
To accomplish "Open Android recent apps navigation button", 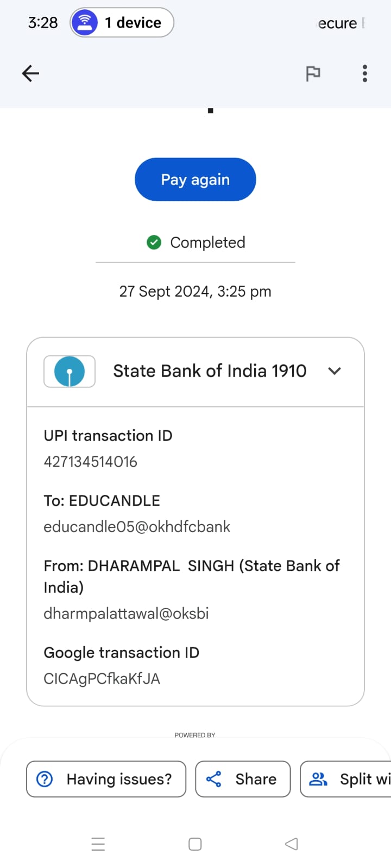I will (x=98, y=844).
